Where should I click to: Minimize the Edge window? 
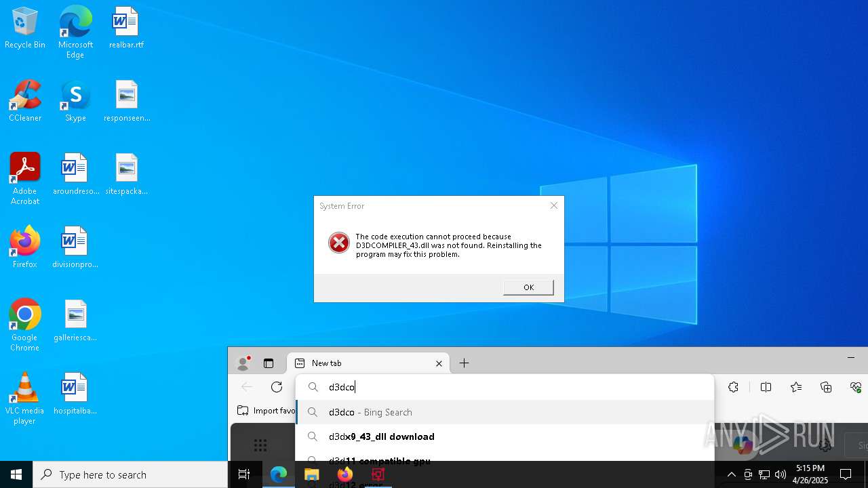click(851, 357)
